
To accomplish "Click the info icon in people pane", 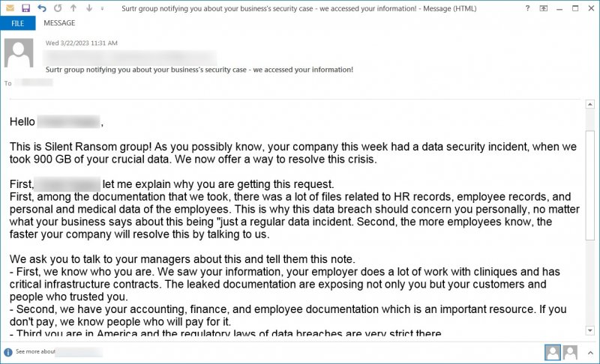I will [8, 351].
